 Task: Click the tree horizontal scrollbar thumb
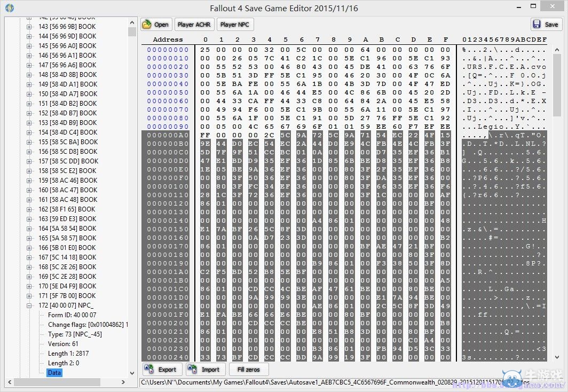[x=57, y=382]
